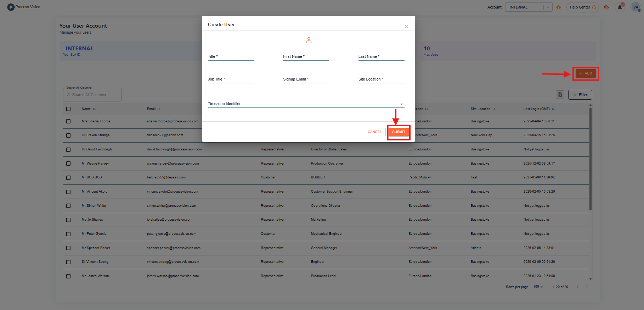The width and height of the screenshot is (644, 310).
Task: Open the table Filter button
Action: [580, 95]
